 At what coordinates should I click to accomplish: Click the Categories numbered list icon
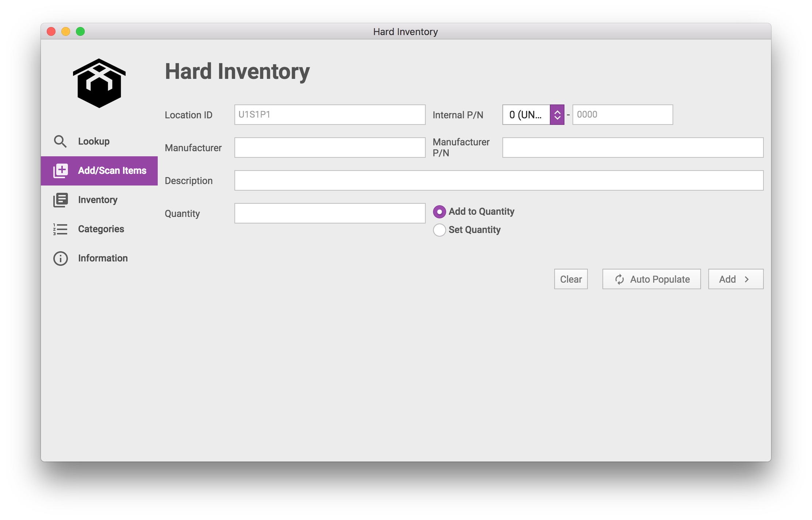pos(61,229)
